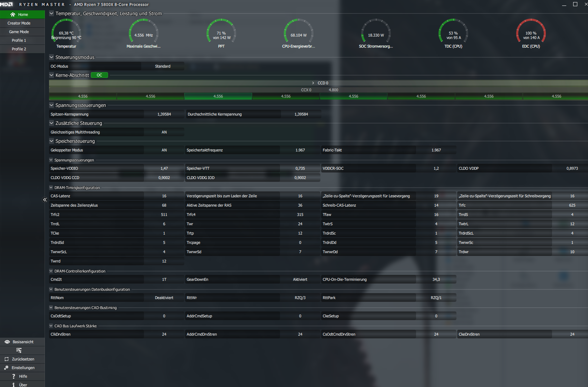Collapse the Benutzersteuerungen Datenbuskonfiguration subsection
The width and height of the screenshot is (588, 387).
(51, 289)
